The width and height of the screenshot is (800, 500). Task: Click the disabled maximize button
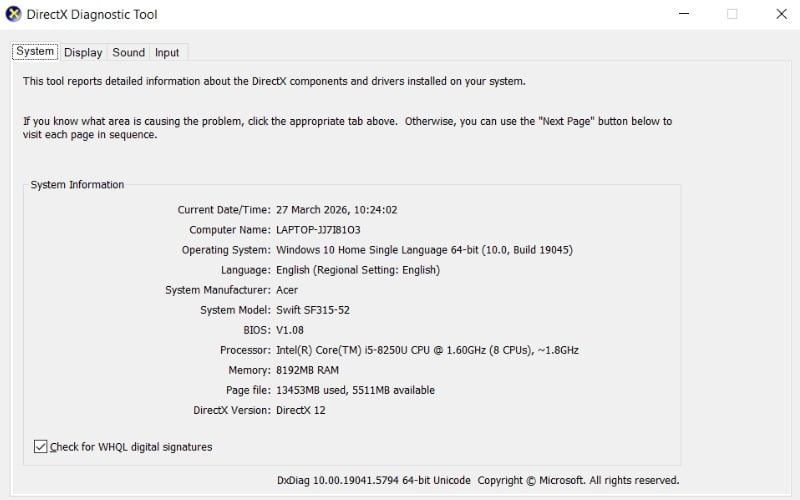pos(732,14)
